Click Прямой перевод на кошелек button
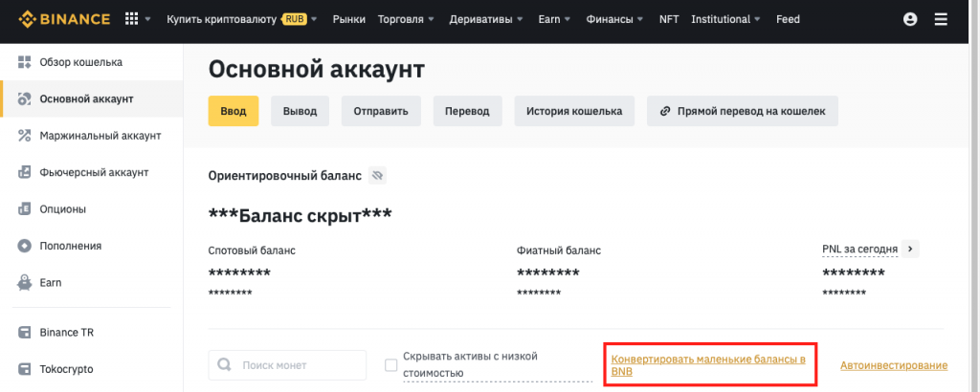The height and width of the screenshot is (392, 980). coord(743,111)
